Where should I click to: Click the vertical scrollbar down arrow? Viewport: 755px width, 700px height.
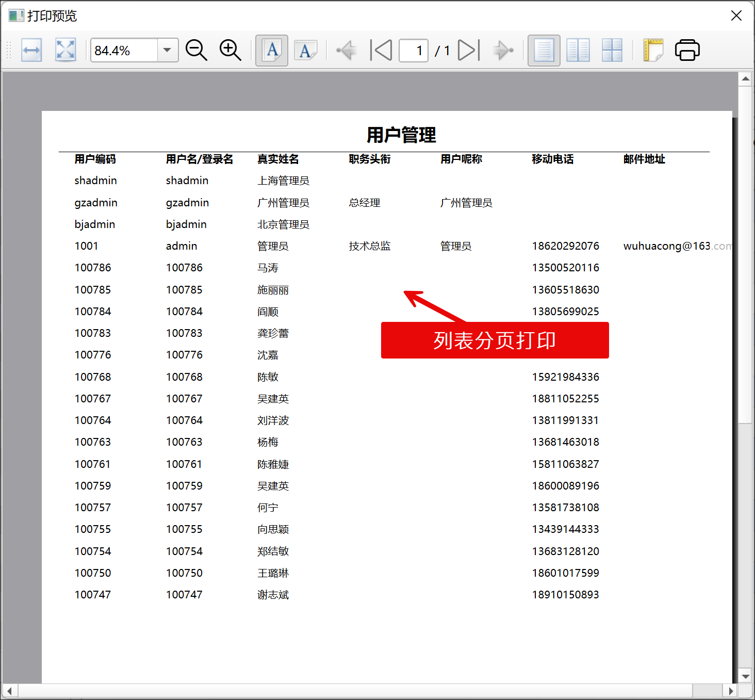(745, 676)
